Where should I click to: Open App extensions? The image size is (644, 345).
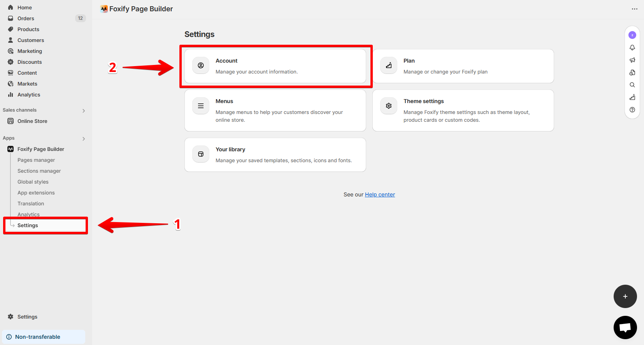36,193
